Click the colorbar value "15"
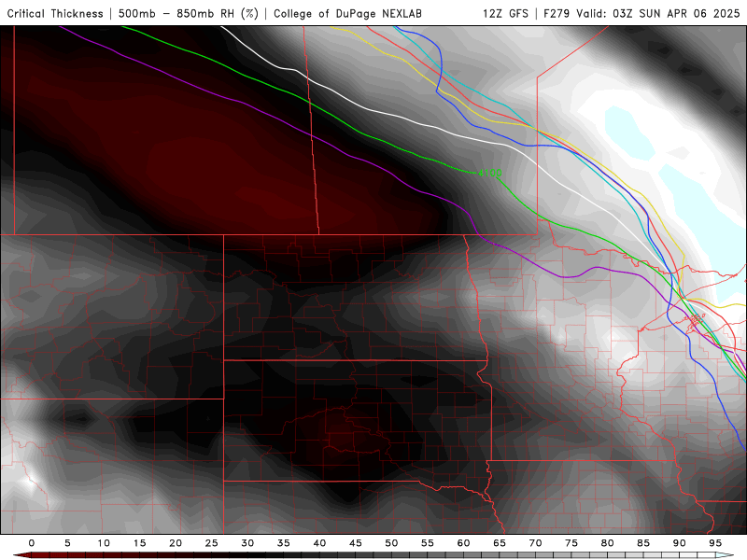This screenshot has height=560, width=747. coord(139,543)
